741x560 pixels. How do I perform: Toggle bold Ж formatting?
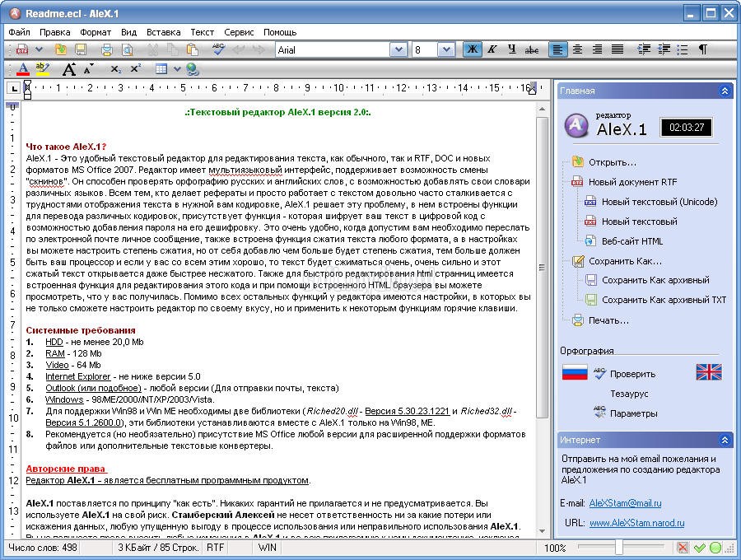pos(472,49)
